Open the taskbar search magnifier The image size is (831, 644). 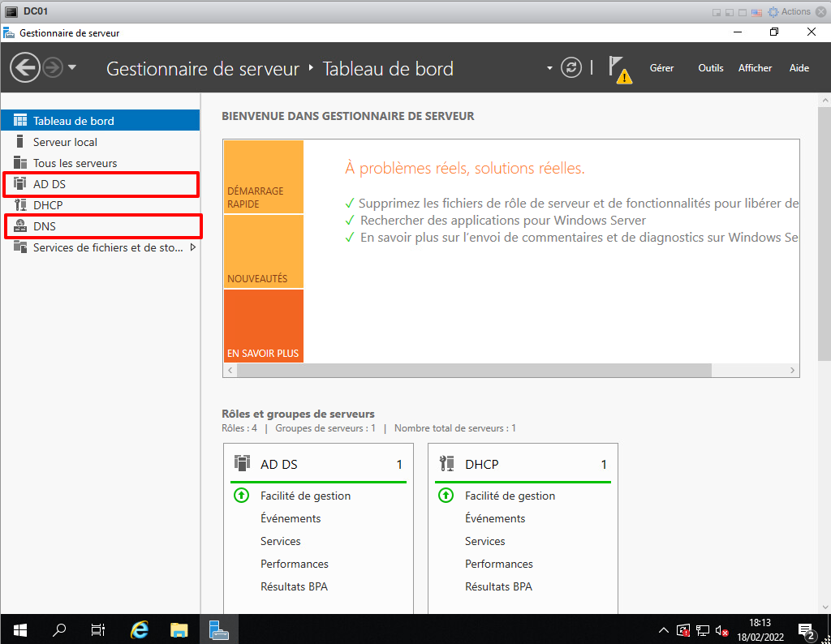59,629
